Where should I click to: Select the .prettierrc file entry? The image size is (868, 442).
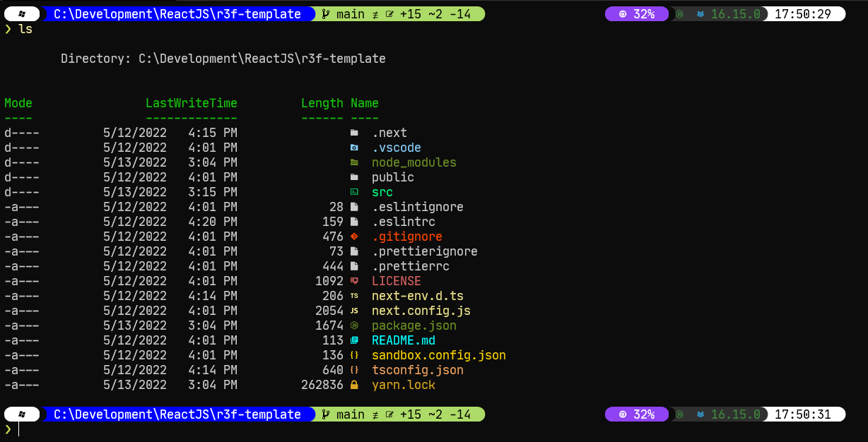(410, 266)
